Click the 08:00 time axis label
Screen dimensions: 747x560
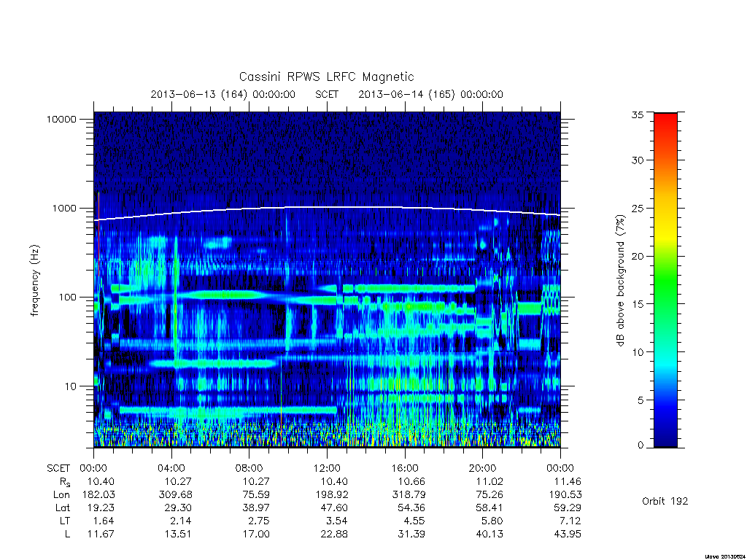click(x=249, y=468)
